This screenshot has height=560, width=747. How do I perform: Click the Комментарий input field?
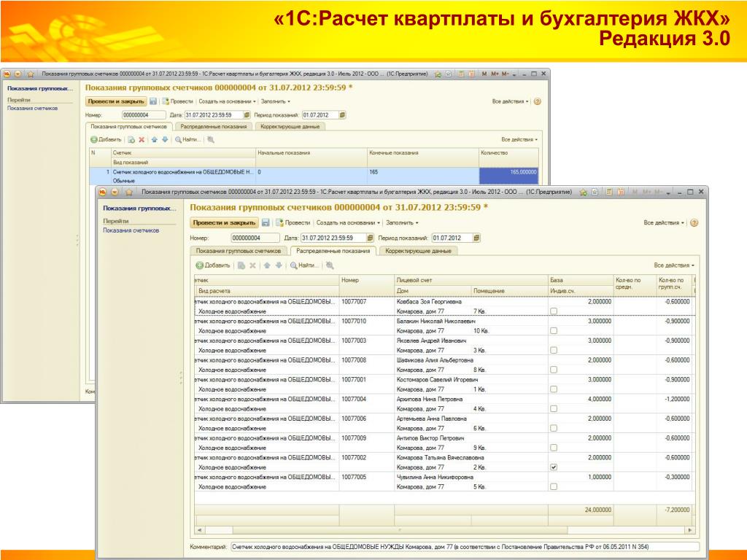point(465,547)
